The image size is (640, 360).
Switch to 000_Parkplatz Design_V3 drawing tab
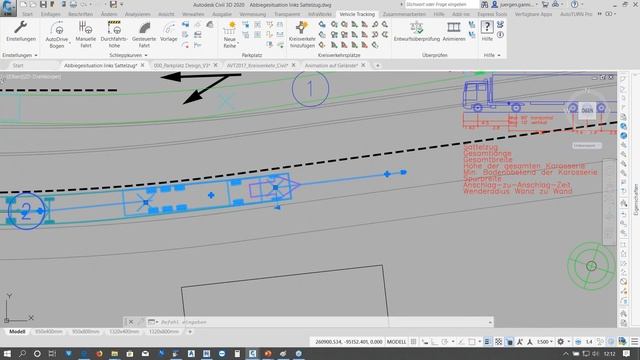182,65
